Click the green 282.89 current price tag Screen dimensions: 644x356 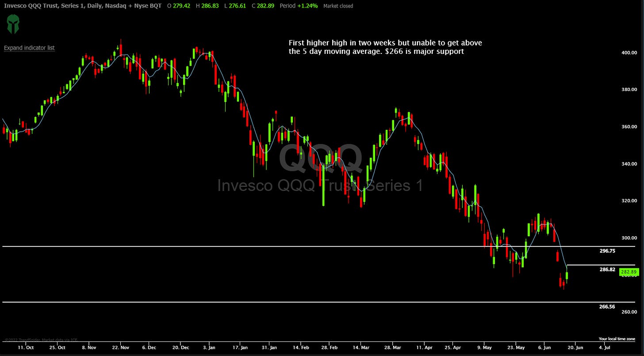click(629, 272)
